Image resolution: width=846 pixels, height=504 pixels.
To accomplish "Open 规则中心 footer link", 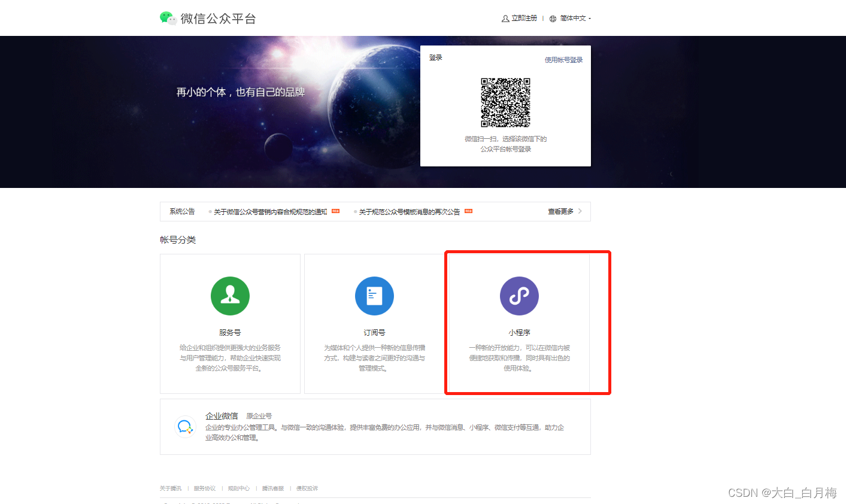I will point(239,488).
